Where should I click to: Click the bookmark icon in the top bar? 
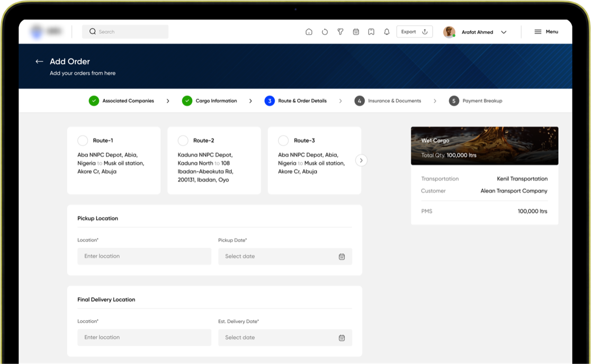point(371,32)
